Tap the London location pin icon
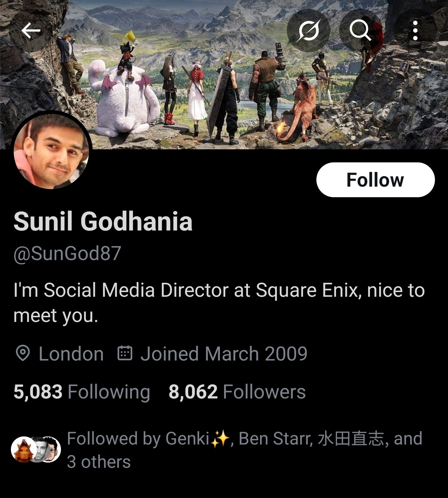 click(22, 353)
